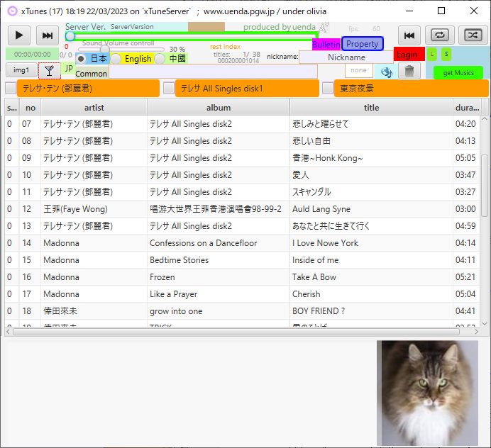Skip to the next track
Viewport: 491px width, 448px height.
point(48,35)
